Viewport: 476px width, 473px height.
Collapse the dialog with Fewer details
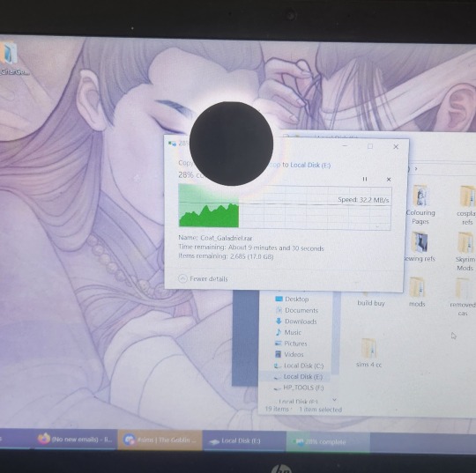coord(203,278)
